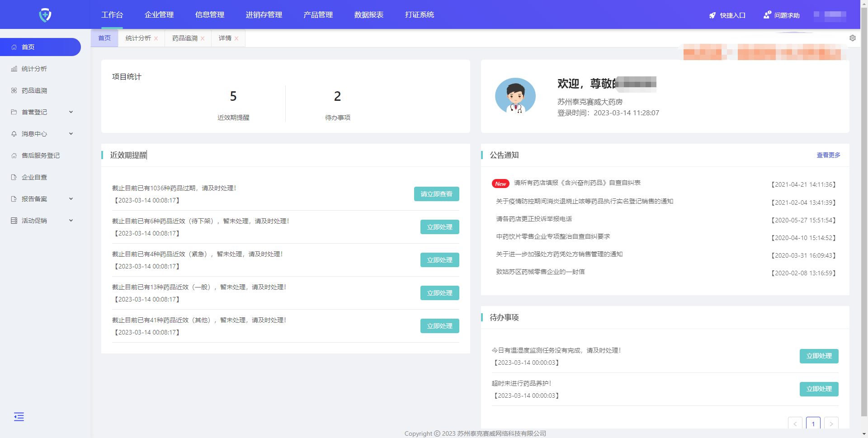Viewport: 868px width, 438px height.
Task: Click the settings gear icon
Action: (852, 38)
